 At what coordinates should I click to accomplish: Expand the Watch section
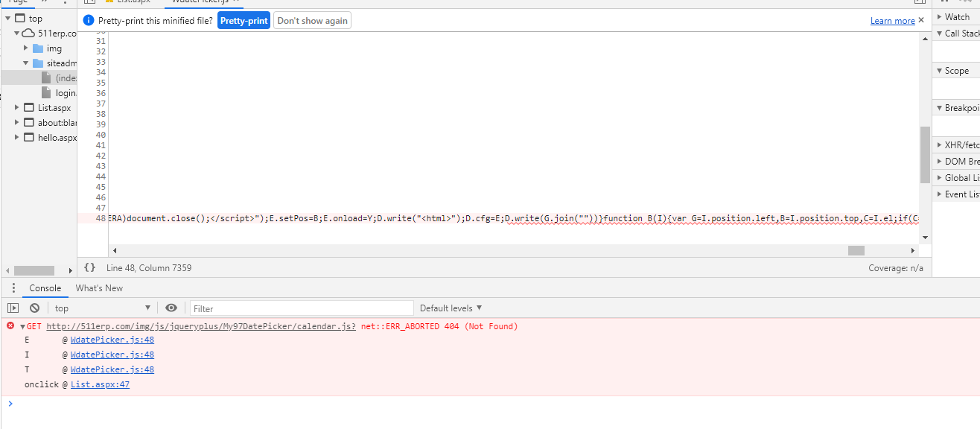(940, 16)
